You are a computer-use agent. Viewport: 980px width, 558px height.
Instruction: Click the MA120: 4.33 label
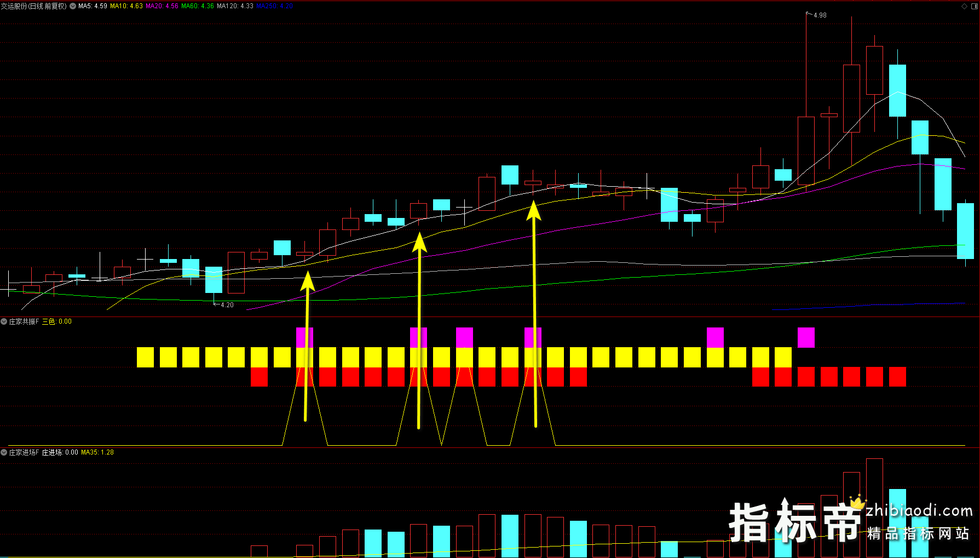[x=235, y=6]
